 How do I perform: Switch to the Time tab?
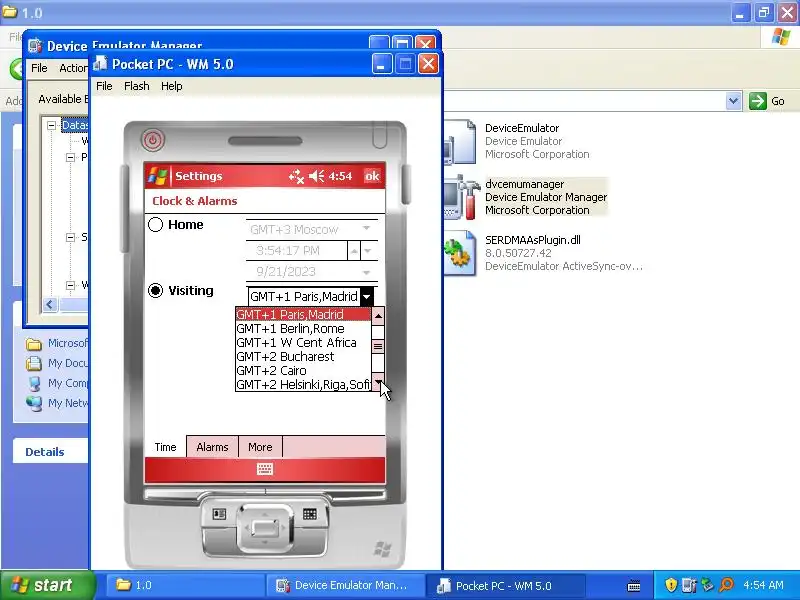pyautogui.click(x=165, y=447)
